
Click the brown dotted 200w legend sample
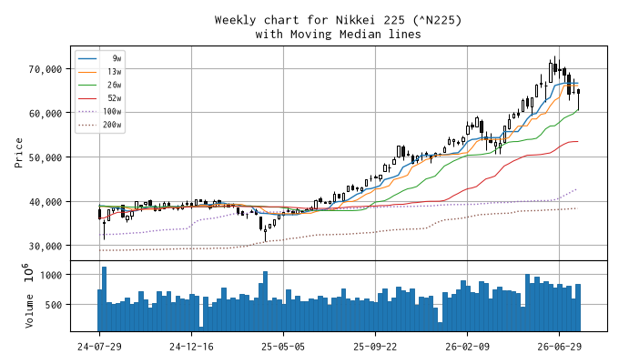click(x=87, y=126)
